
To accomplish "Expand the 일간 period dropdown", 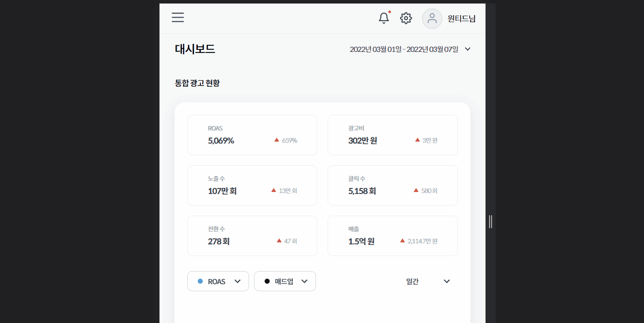I will (428, 281).
